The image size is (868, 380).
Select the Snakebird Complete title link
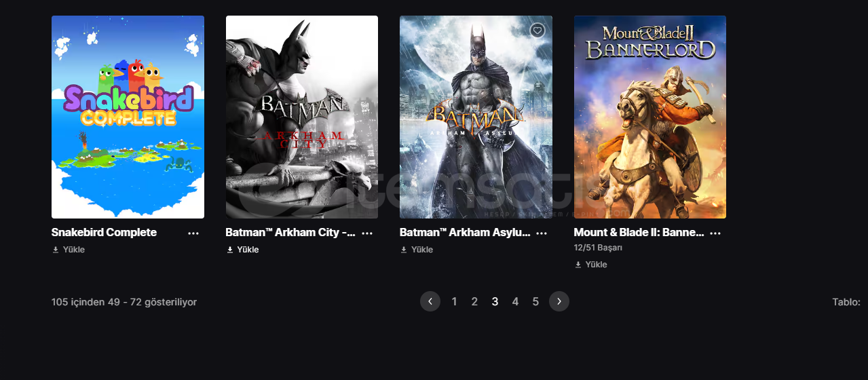(104, 232)
